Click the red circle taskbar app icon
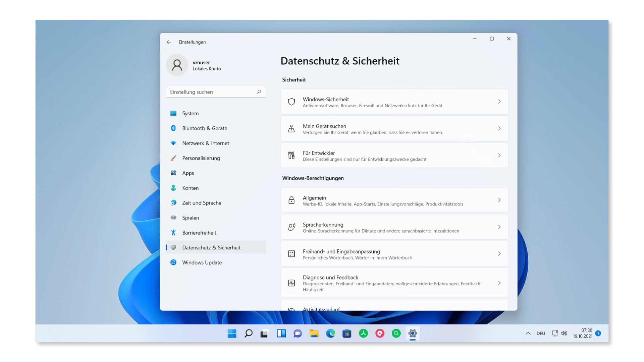The height and width of the screenshot is (362, 644). 380,334
